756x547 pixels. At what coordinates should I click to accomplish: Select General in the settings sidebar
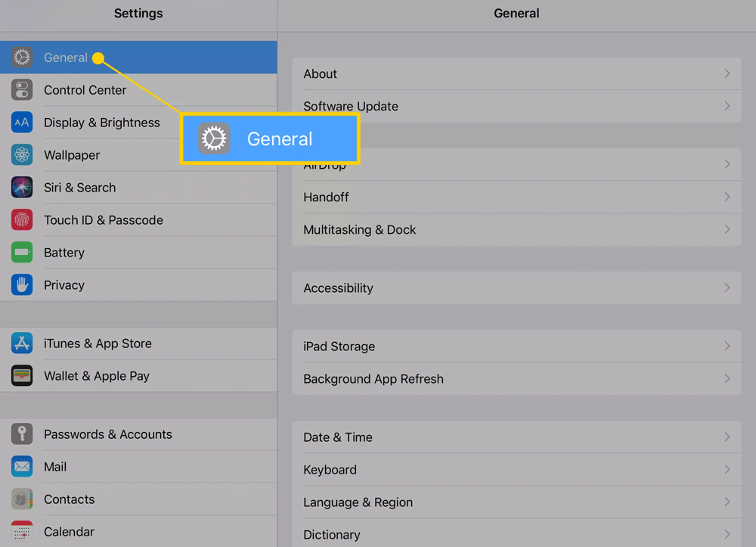pyautogui.click(x=66, y=57)
